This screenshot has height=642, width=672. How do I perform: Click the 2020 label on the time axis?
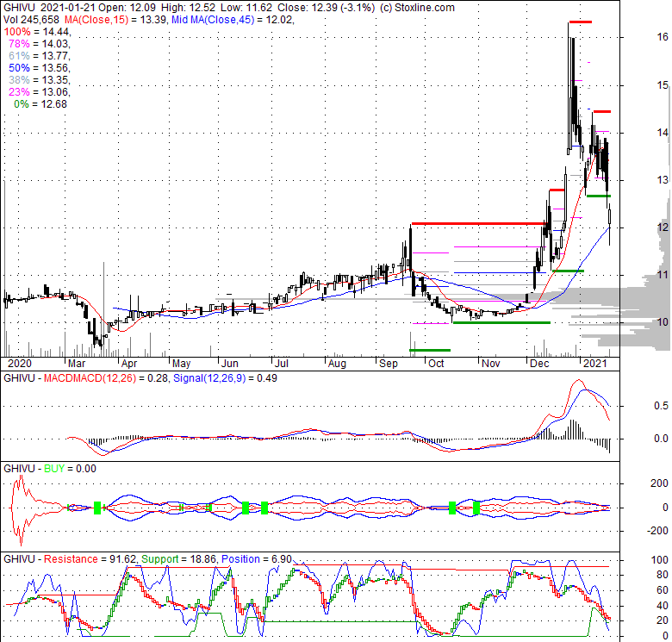point(20,364)
